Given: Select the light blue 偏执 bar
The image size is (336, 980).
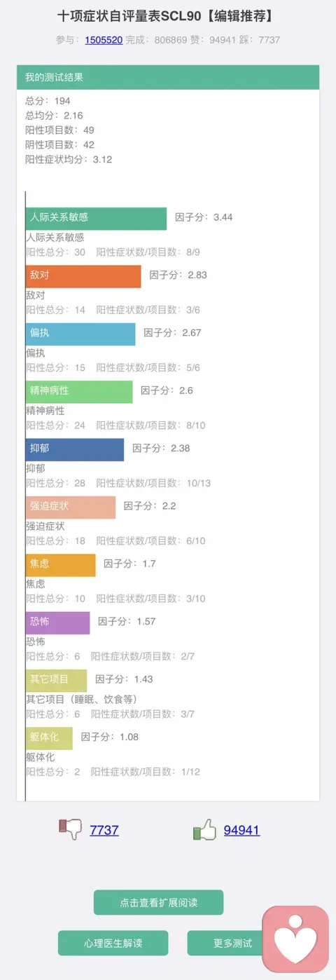Looking at the screenshot, I should [80, 334].
